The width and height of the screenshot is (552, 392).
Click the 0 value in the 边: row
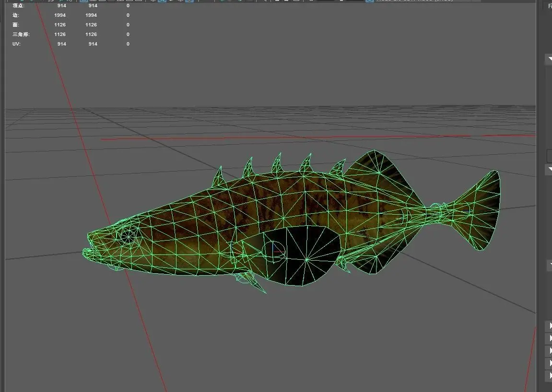(x=128, y=15)
